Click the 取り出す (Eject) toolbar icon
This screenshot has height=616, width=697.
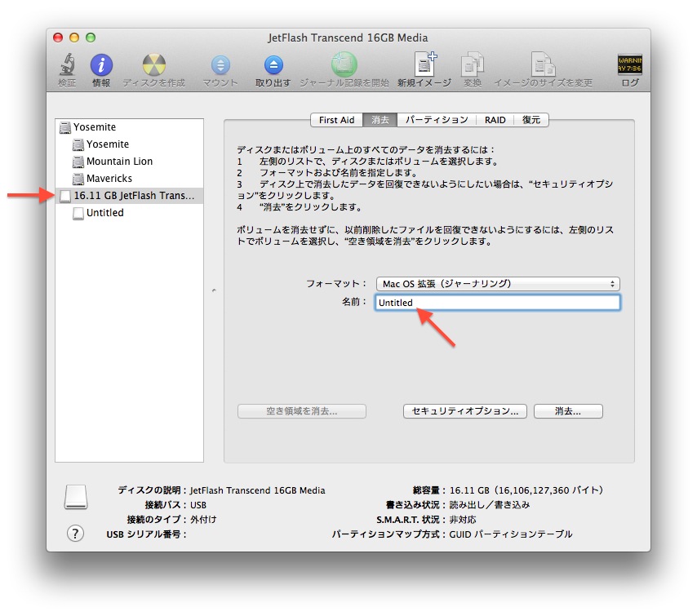point(273,65)
